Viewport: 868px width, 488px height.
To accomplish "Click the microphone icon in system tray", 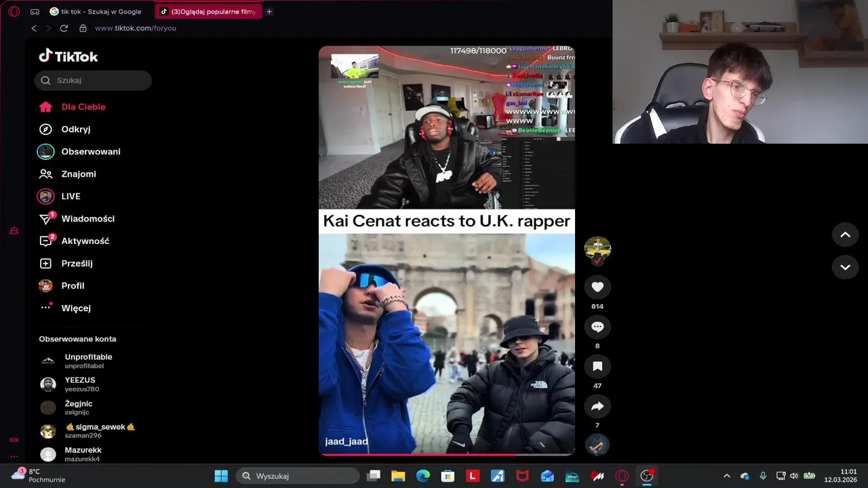I will point(763,476).
